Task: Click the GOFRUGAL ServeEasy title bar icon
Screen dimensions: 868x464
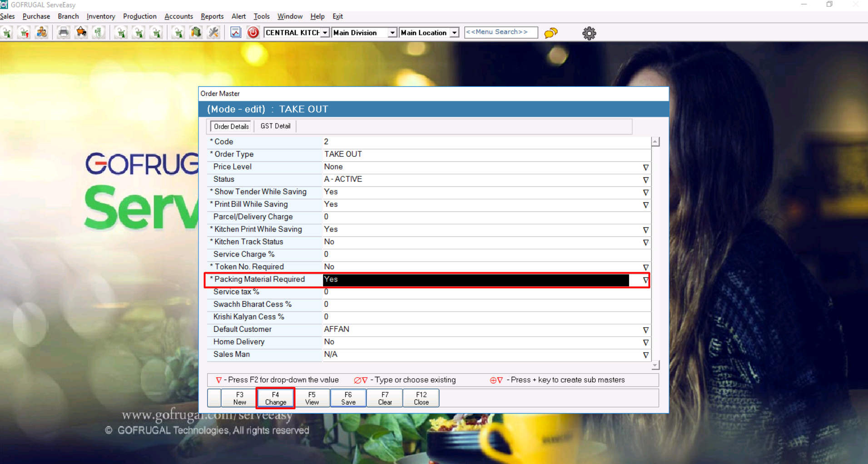Action: 4,5
